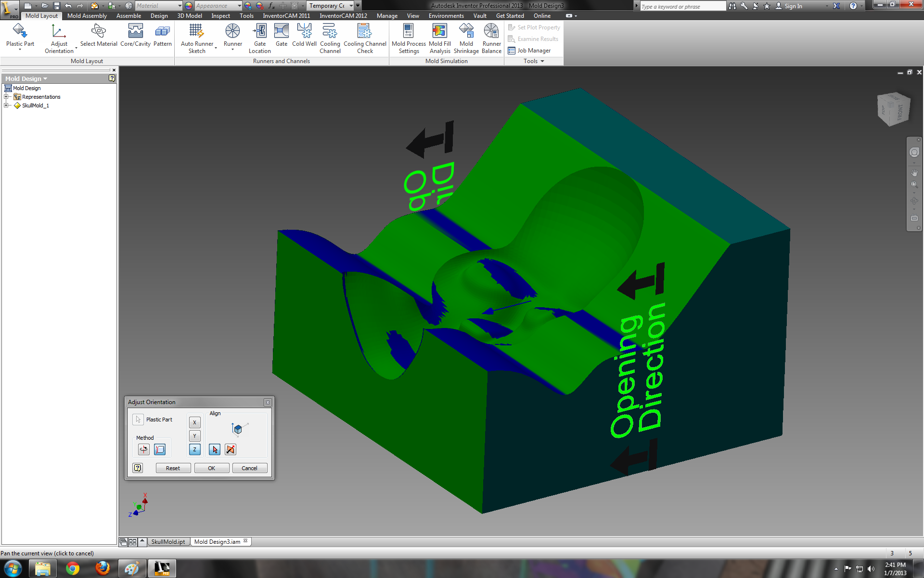This screenshot has width=924, height=578.
Task: Open the Plastic Part dropdown arrow
Action: coord(20,49)
